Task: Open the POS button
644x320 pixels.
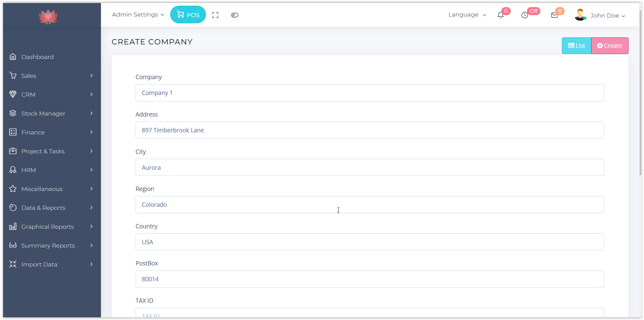Action: 188,14
